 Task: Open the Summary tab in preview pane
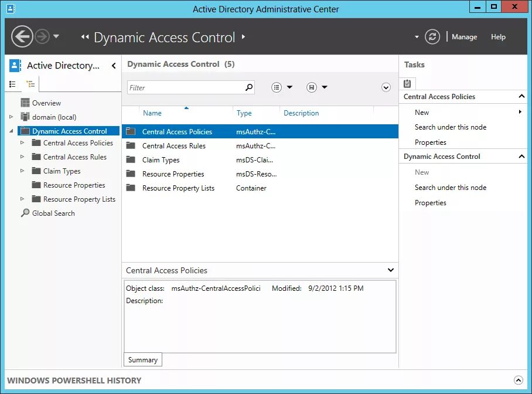pos(143,359)
